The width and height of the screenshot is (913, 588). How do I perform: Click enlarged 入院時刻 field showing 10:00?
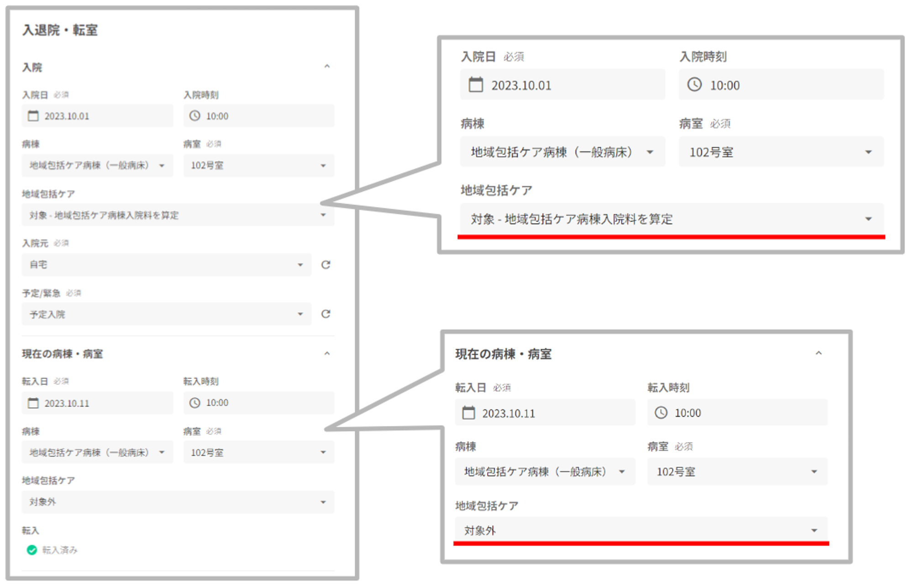(781, 85)
